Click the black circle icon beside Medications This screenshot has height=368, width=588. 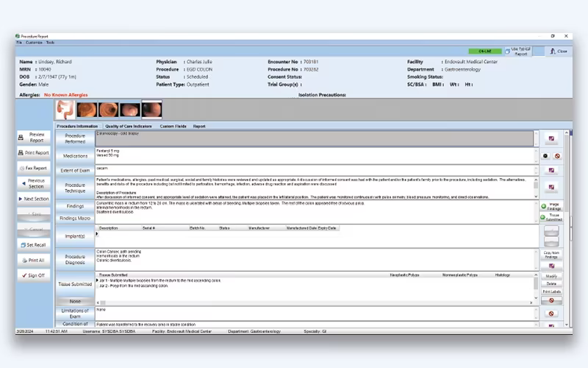point(545,156)
